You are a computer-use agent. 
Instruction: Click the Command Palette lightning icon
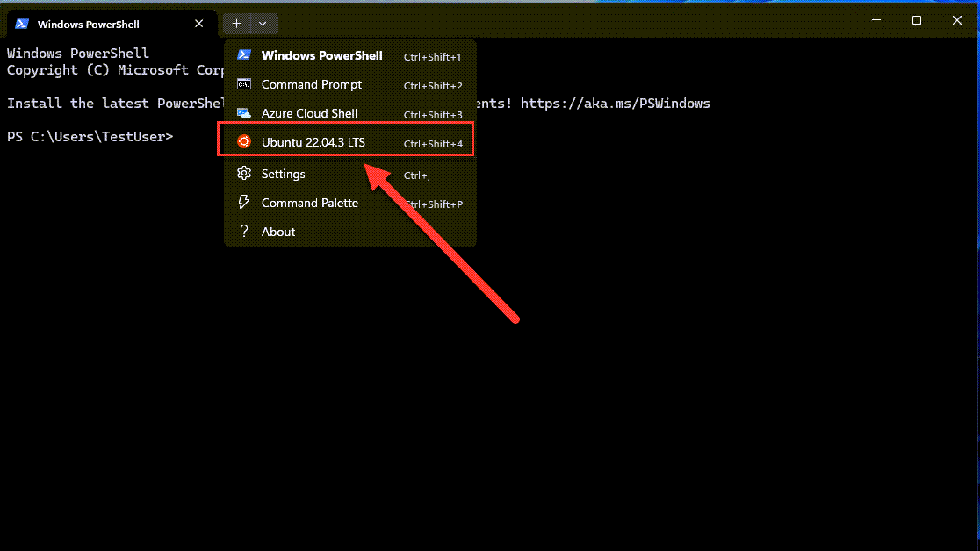[x=244, y=202]
